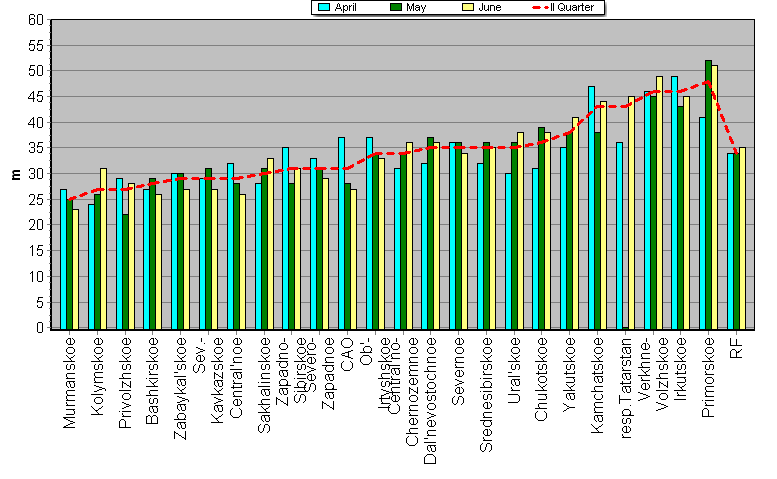Click the RF axis label

pyautogui.click(x=737, y=348)
